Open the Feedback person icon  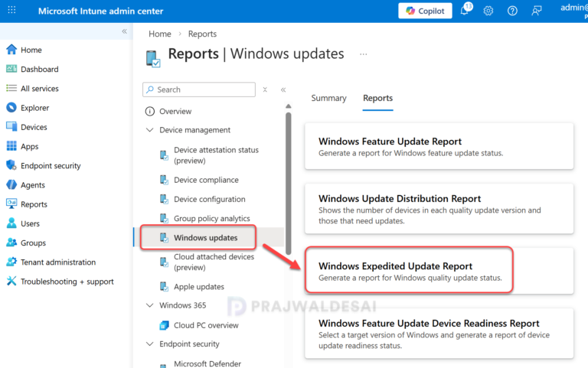[536, 11]
